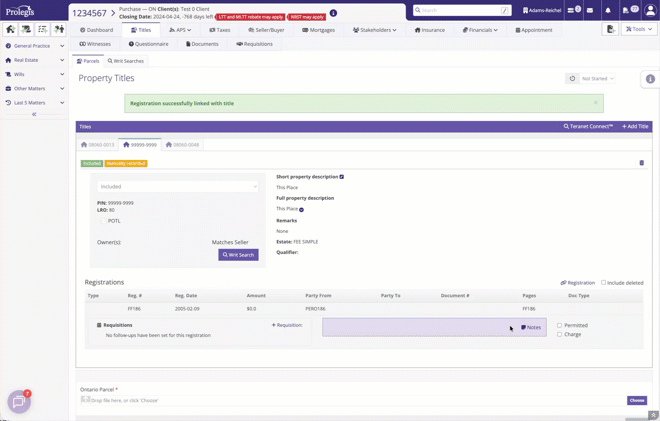Check the Charge checkbox

[x=559, y=334]
